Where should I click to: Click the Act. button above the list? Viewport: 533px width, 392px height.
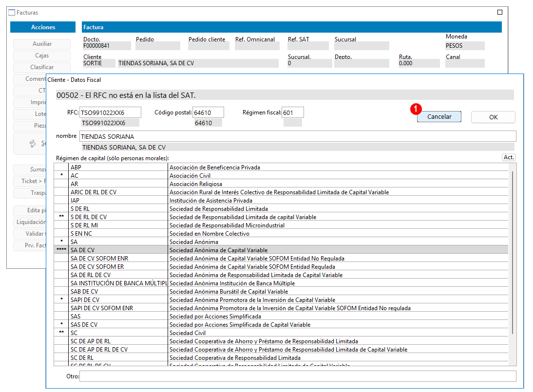pos(509,157)
